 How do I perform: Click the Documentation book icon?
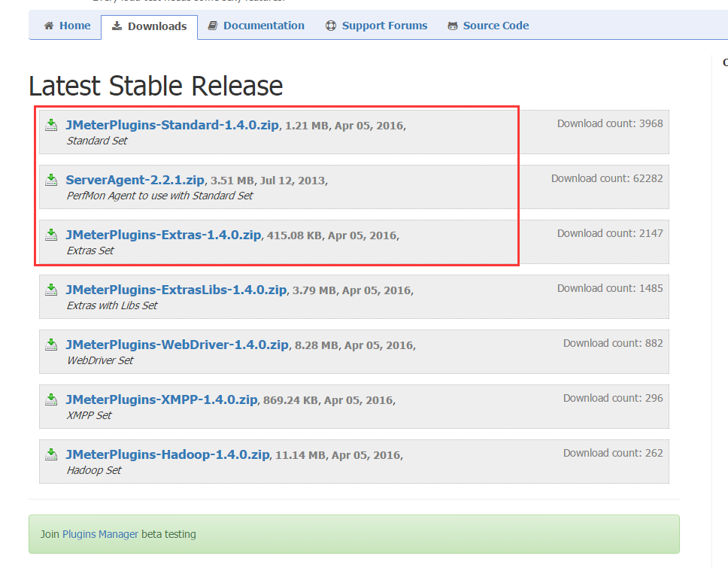(213, 26)
